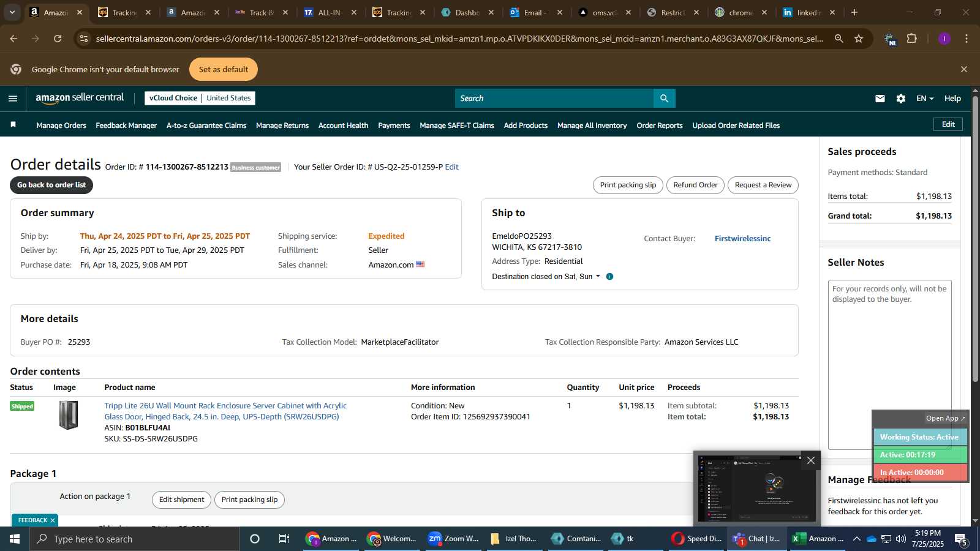Close the FEEDBACK tab with X
This screenshot has height=551, width=980.
[x=53, y=520]
